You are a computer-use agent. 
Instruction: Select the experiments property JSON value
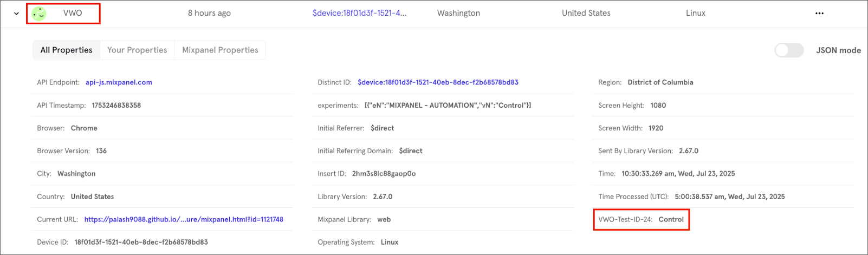[448, 105]
